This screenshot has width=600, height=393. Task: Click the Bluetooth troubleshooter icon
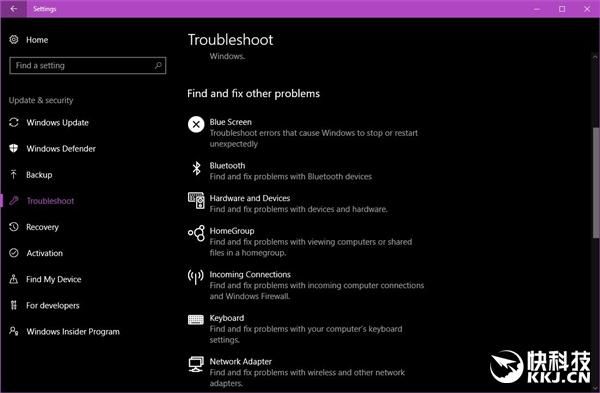click(x=196, y=168)
